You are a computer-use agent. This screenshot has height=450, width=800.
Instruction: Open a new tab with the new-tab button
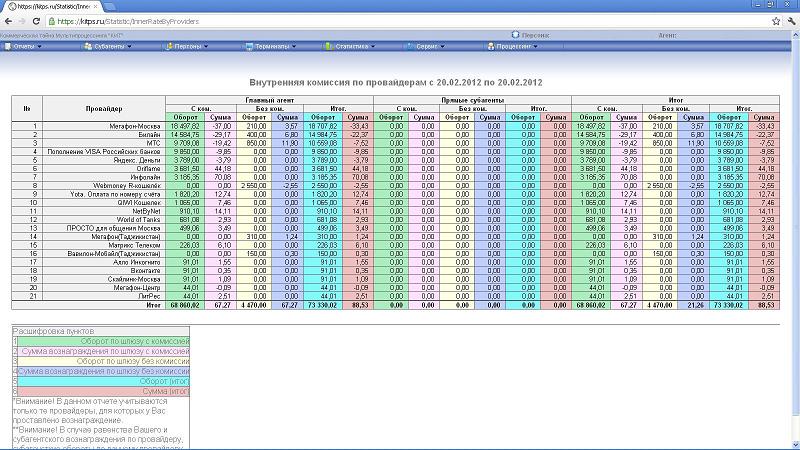click(109, 7)
